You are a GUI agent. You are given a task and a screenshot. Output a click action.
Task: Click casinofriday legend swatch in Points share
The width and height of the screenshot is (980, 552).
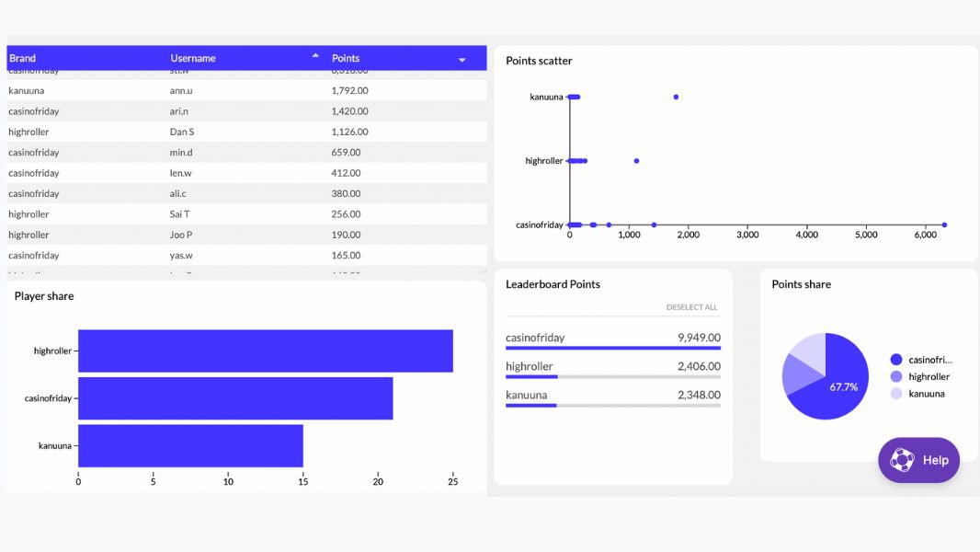[896, 360]
